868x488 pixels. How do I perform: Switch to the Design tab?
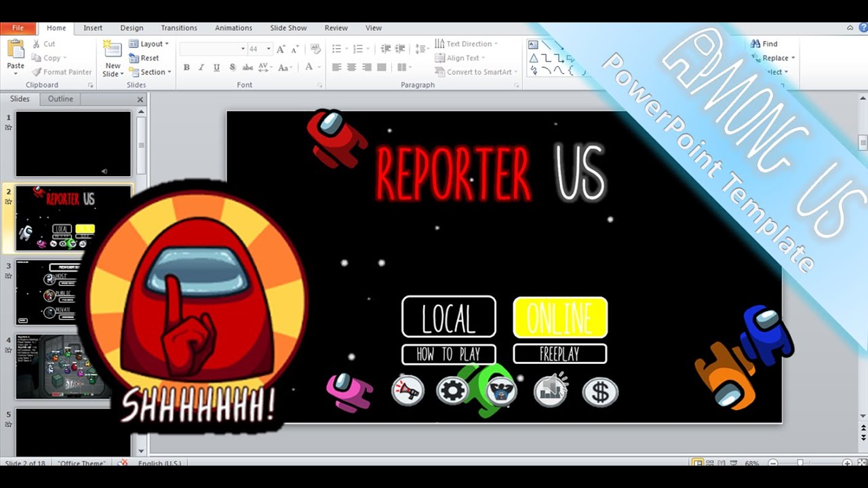(x=132, y=28)
